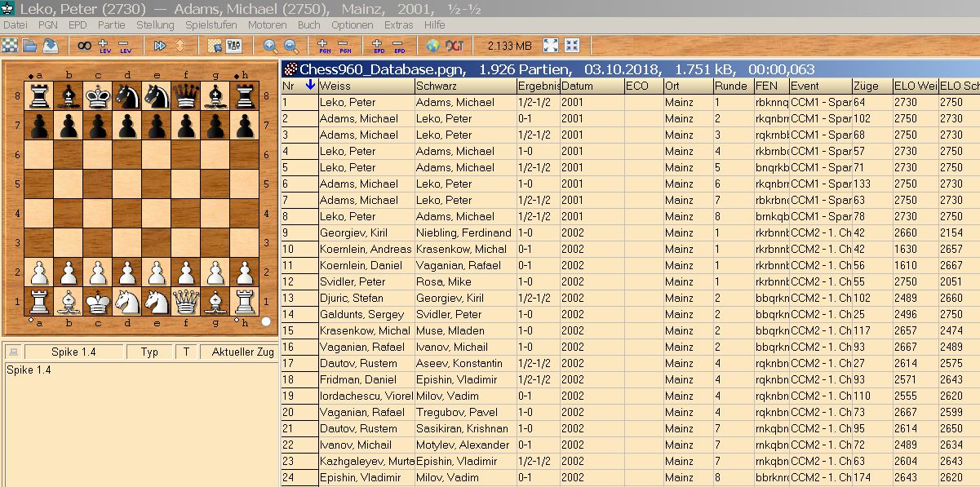This screenshot has width=980, height=487.
Task: Click the small icon left of Spike 1.4 header
Action: click(x=13, y=352)
